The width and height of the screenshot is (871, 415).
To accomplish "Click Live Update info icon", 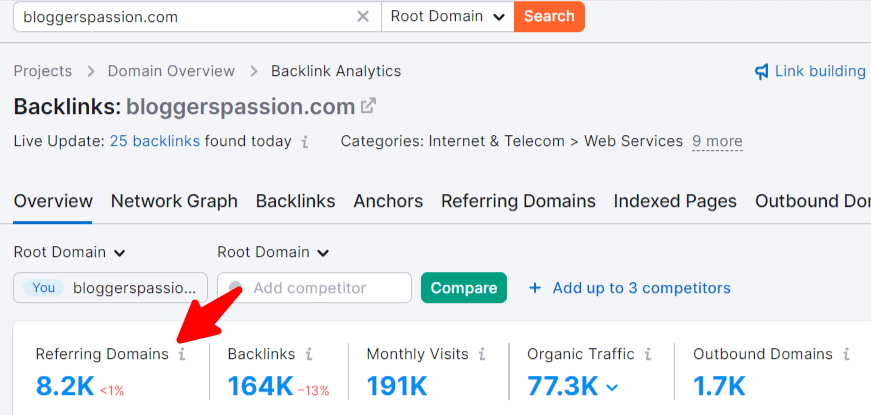I will click(x=305, y=142).
